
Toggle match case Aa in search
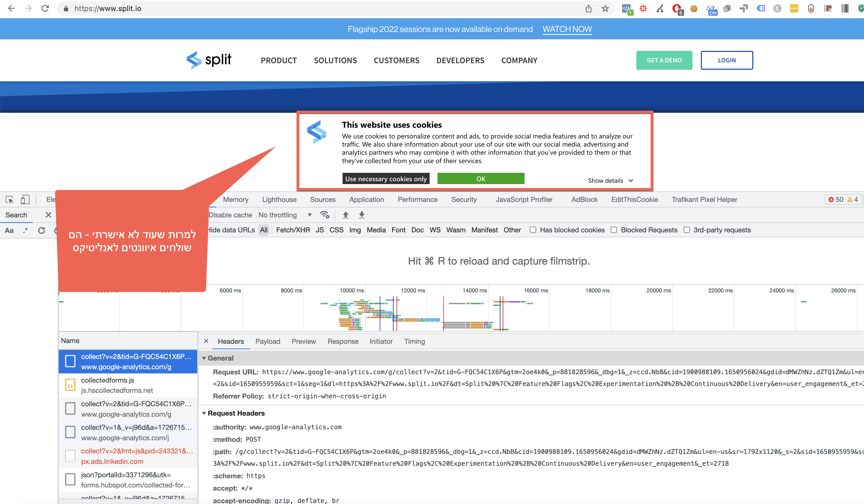click(x=9, y=230)
